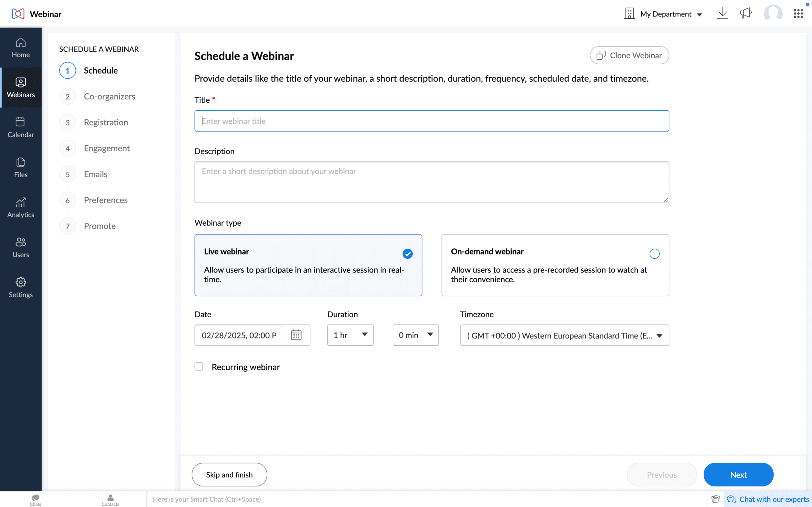Screen dimensions: 812x507
Task: Open the Users section
Action: tap(21, 247)
